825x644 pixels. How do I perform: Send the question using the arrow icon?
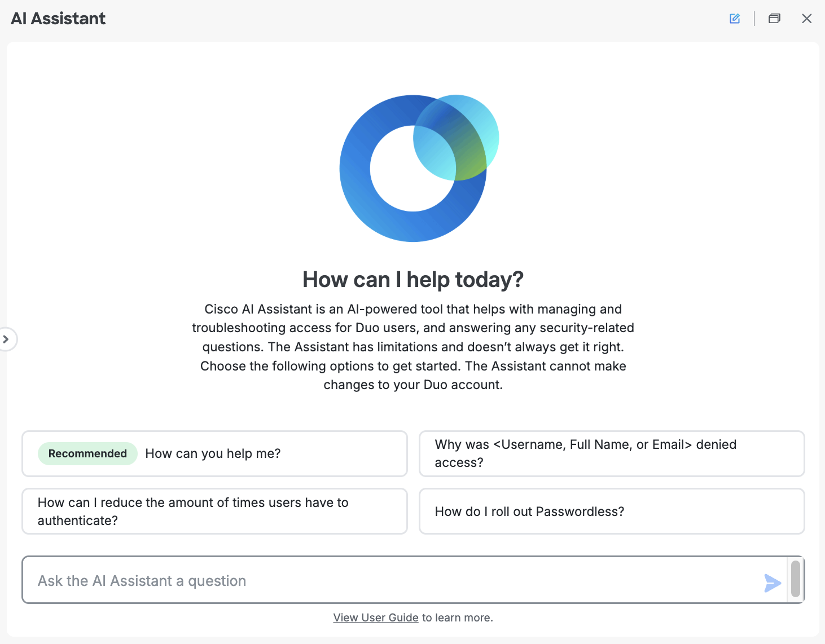click(x=773, y=583)
